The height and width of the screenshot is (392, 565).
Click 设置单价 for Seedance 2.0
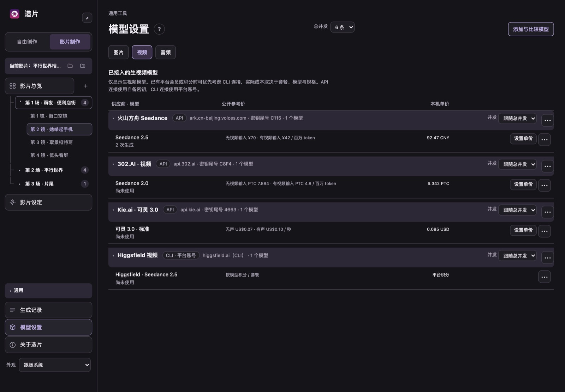(x=523, y=185)
